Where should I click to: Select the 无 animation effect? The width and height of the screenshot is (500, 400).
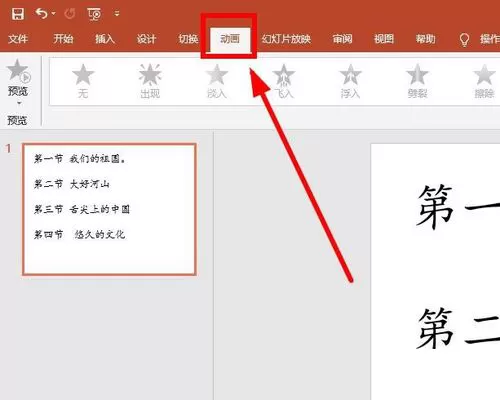[x=83, y=82]
